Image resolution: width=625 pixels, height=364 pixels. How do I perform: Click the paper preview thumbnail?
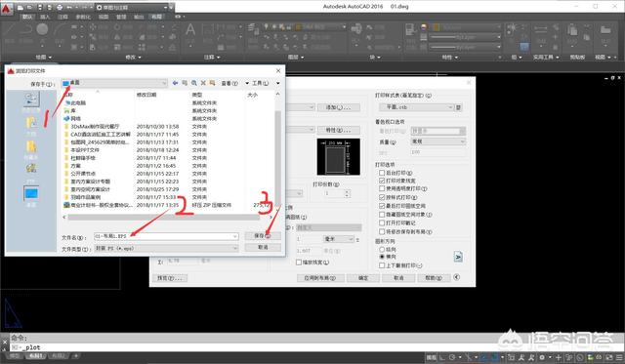tap(339, 156)
